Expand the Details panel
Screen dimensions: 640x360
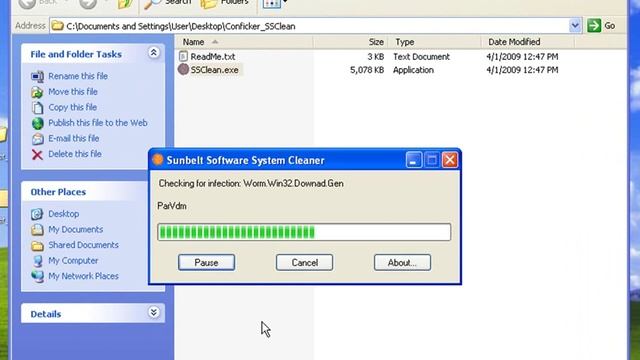pos(153,313)
